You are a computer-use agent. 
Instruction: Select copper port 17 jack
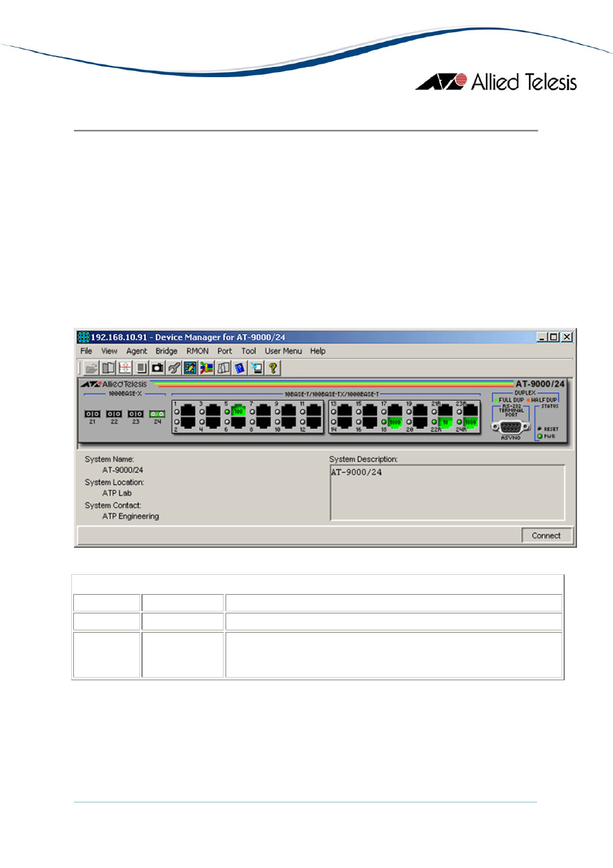pos(395,410)
